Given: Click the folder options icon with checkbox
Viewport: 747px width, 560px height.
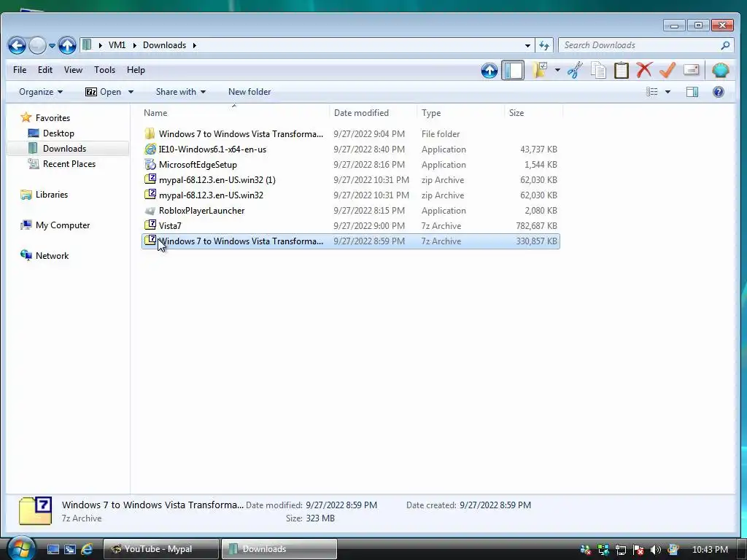Looking at the screenshot, I should pos(539,71).
